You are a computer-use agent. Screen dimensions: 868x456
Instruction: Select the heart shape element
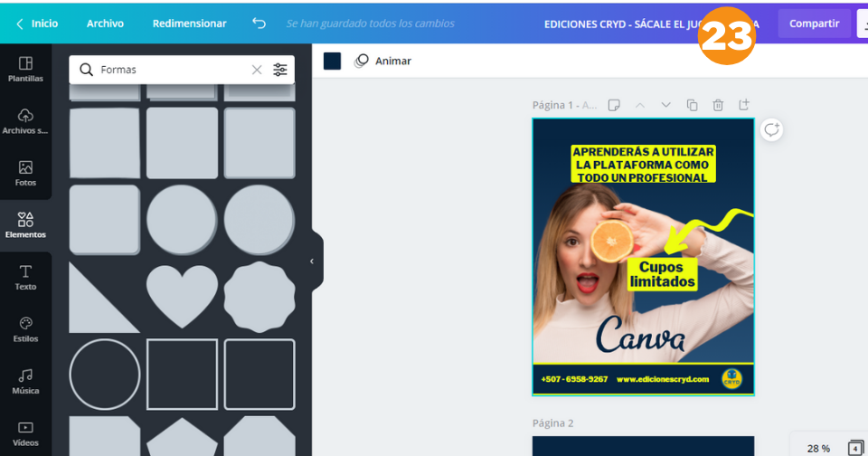coord(182,297)
